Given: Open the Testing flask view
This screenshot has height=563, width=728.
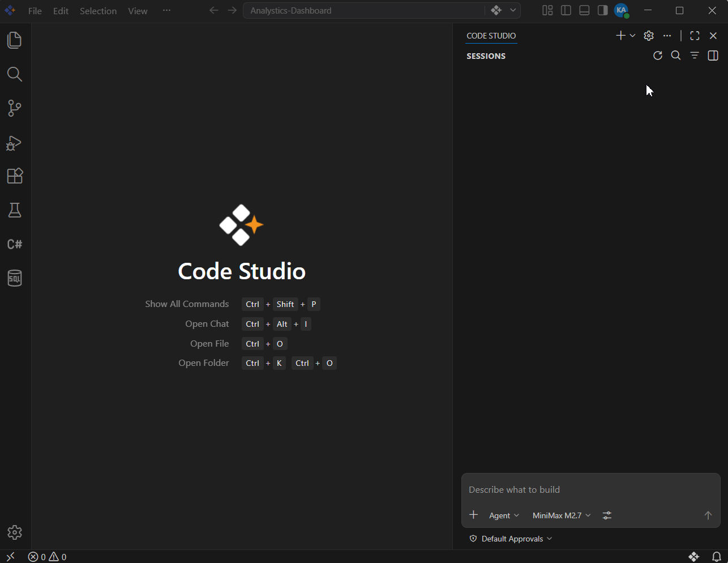Looking at the screenshot, I should pyautogui.click(x=15, y=210).
